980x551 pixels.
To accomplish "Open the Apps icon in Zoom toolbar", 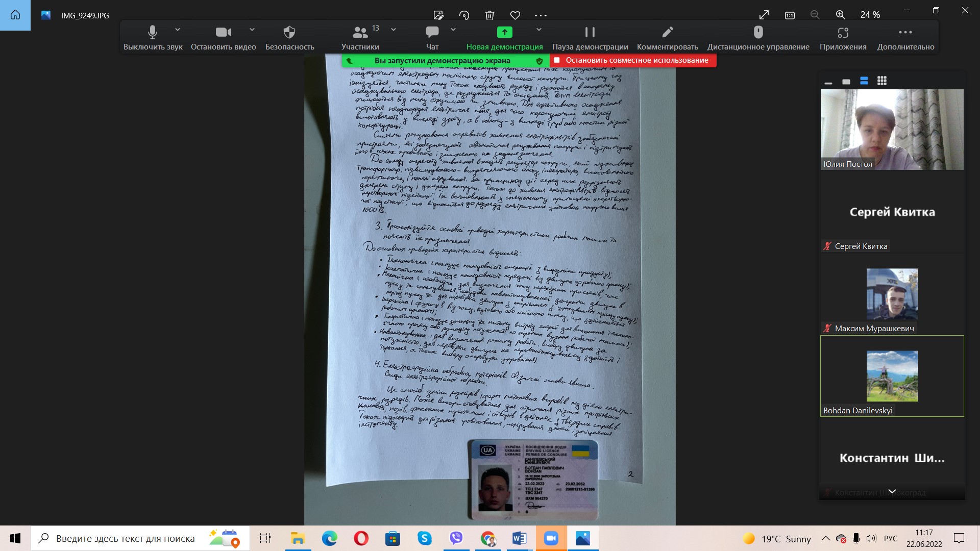I will 843,33.
